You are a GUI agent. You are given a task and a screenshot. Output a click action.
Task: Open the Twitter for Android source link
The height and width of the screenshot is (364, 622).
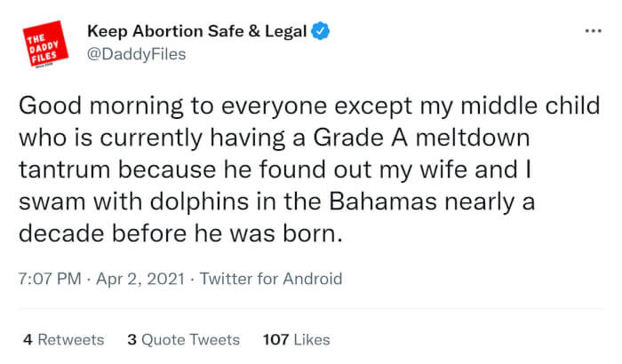[271, 279]
